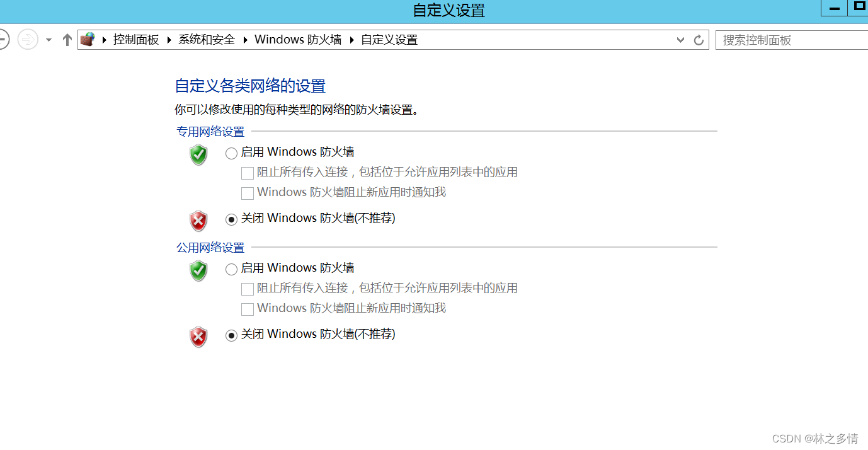
Task: Select 启用 Windows 防火墙 under 公用网络设置
Action: tap(231, 269)
